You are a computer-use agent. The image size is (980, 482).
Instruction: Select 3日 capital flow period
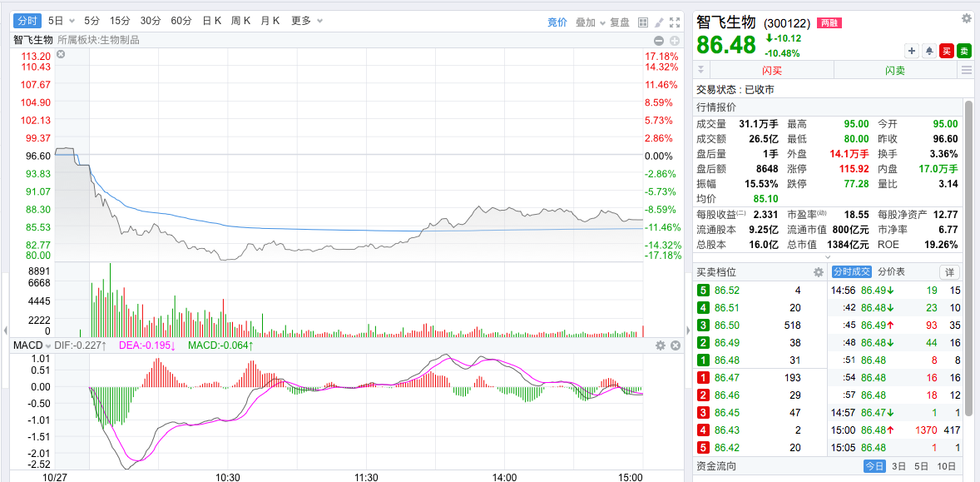(899, 465)
